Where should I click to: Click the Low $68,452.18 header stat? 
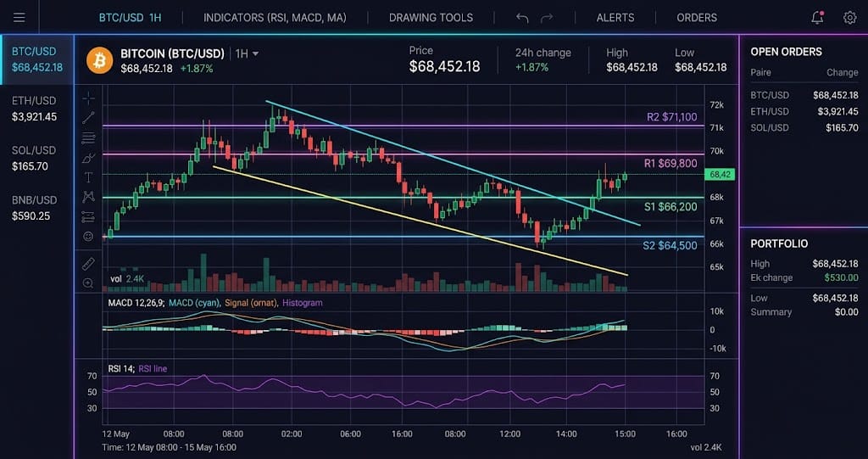pyautogui.click(x=700, y=60)
